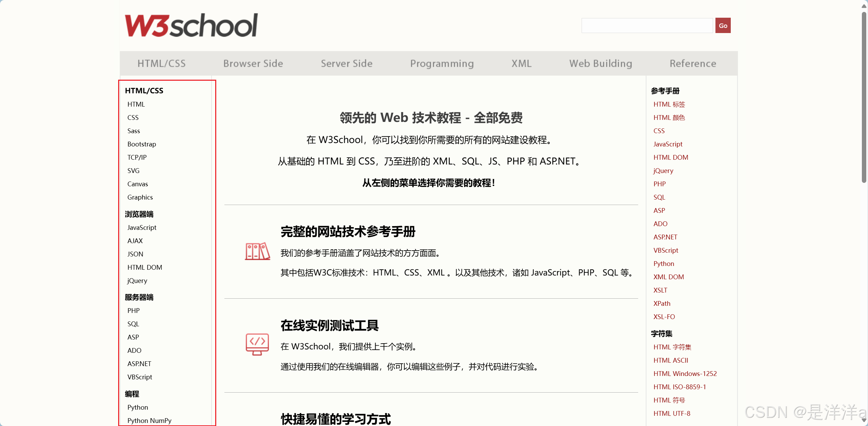Open the JavaScript tutorial in left sidebar
868x426 pixels.
142,227
